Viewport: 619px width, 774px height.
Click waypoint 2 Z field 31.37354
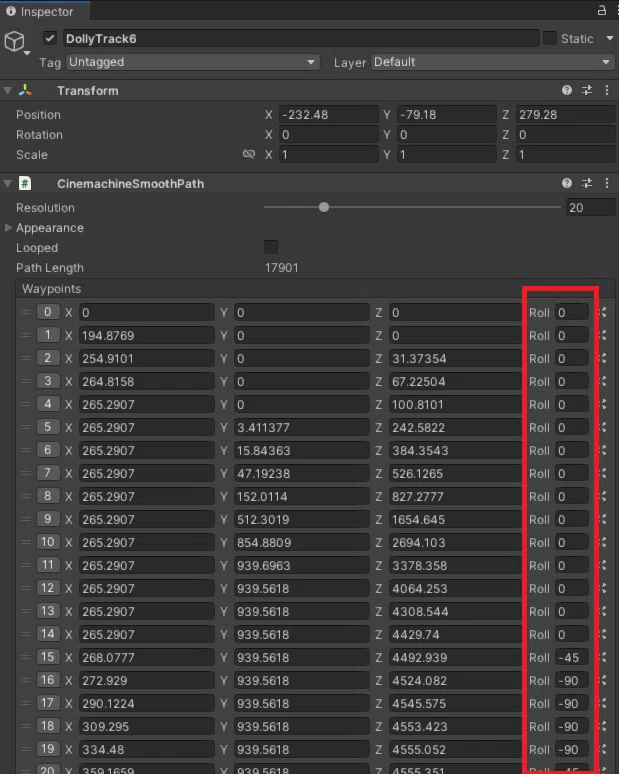click(455, 358)
